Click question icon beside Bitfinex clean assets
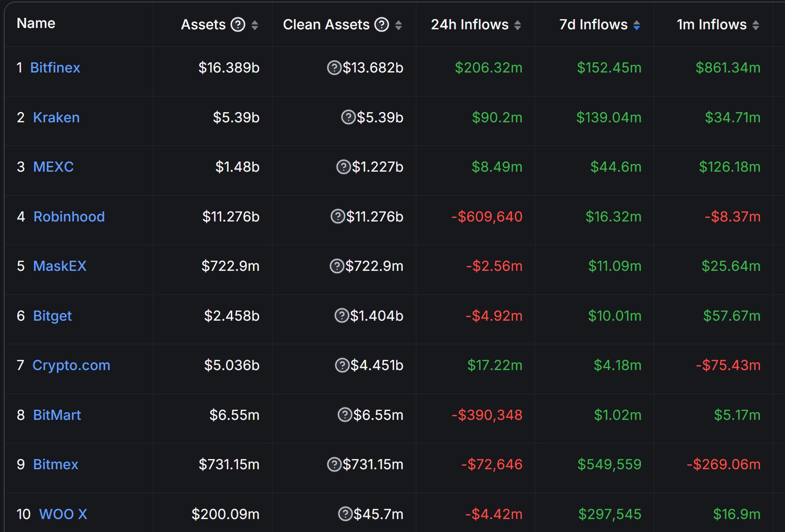This screenshot has height=532, width=785. coord(334,68)
